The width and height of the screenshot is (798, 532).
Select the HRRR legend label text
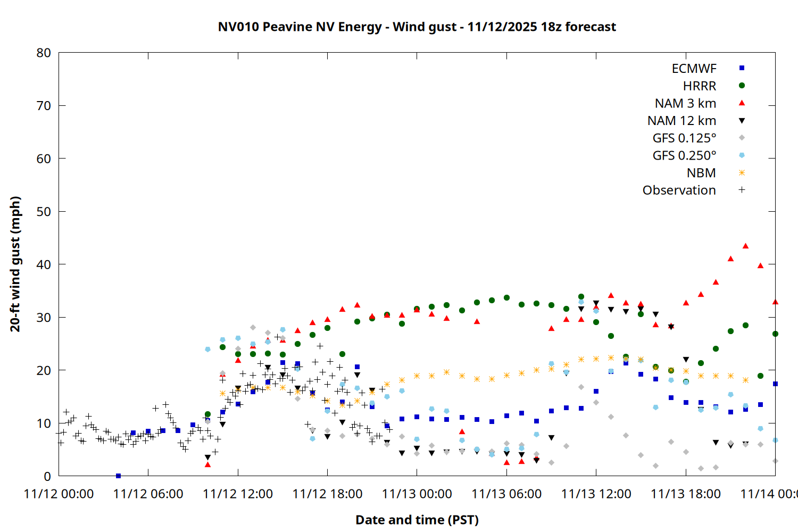click(x=700, y=86)
